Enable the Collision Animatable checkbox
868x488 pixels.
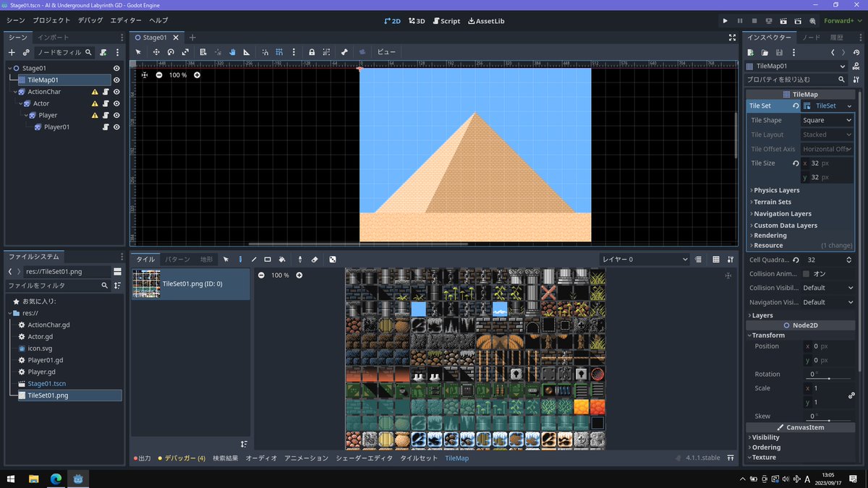[806, 274]
